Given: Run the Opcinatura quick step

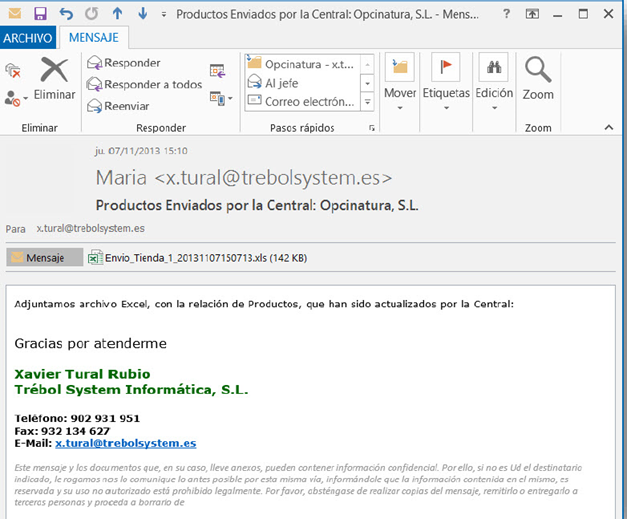Looking at the screenshot, I should [x=302, y=64].
